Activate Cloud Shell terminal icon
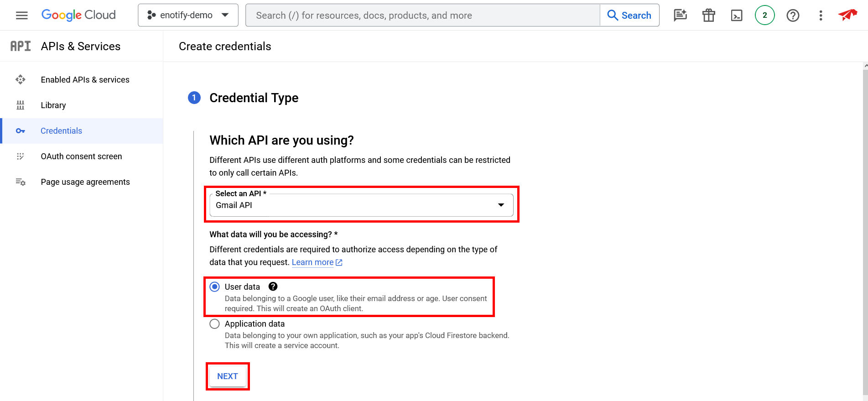 click(x=736, y=16)
